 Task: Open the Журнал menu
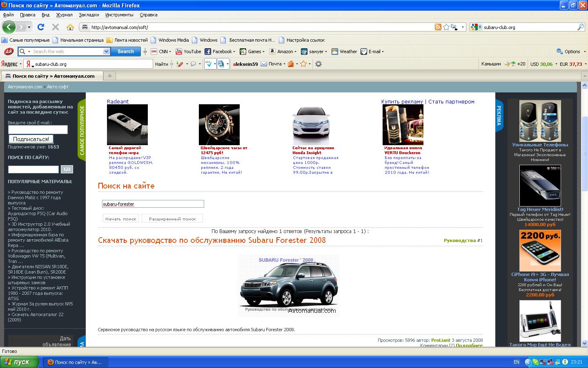64,15
